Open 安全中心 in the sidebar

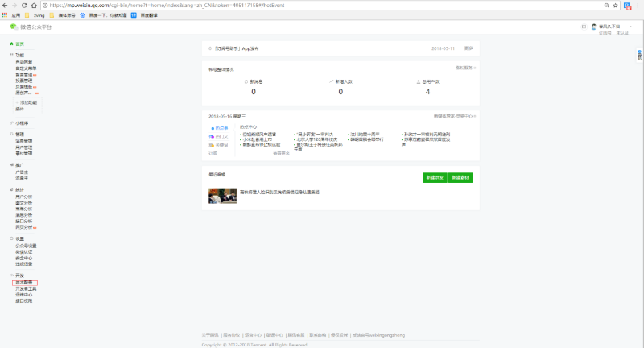coord(24,258)
